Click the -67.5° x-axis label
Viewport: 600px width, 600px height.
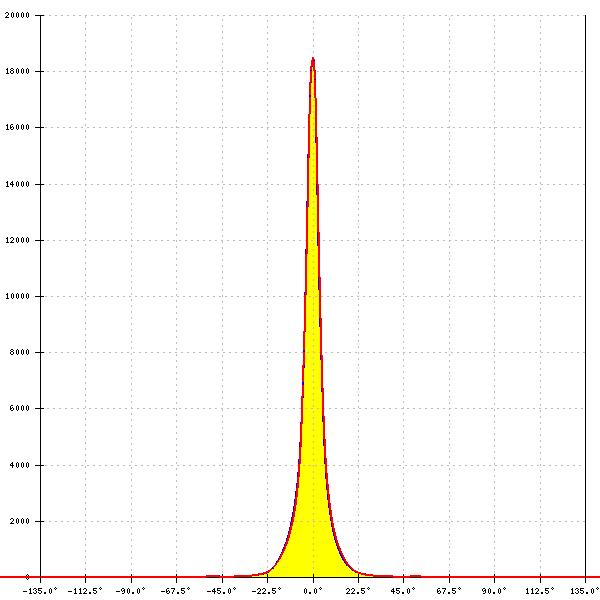point(176,591)
